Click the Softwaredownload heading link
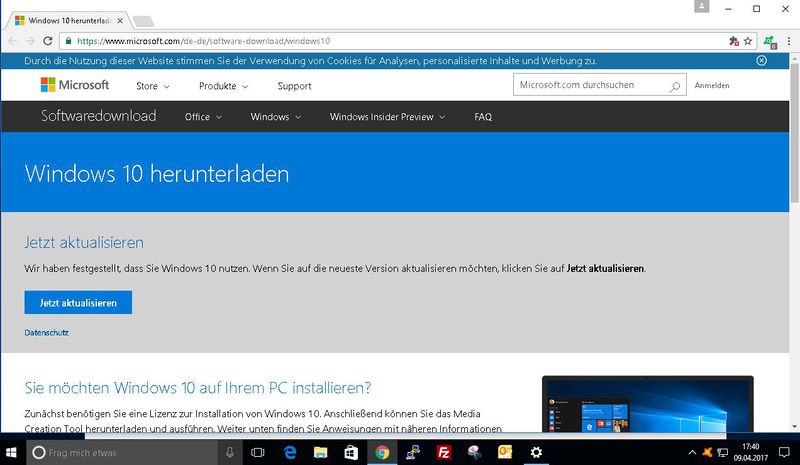Image resolution: width=800 pixels, height=465 pixels. (98, 116)
